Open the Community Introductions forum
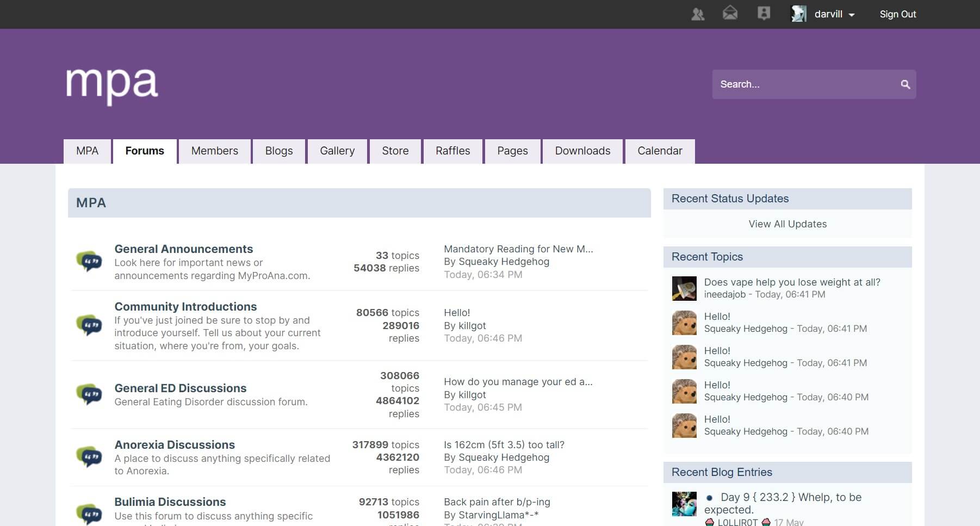Screen dimensions: 980x526 coord(185,307)
